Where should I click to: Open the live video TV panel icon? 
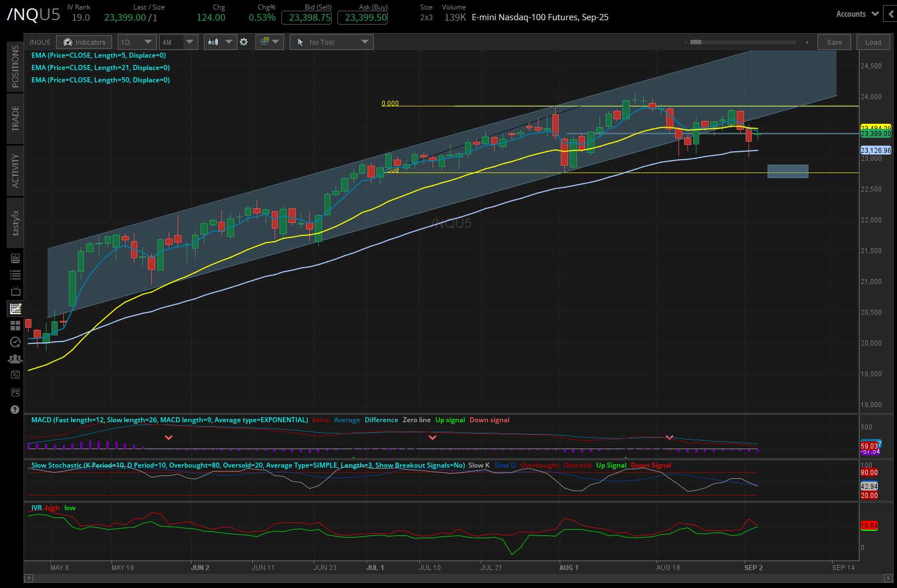point(15,291)
